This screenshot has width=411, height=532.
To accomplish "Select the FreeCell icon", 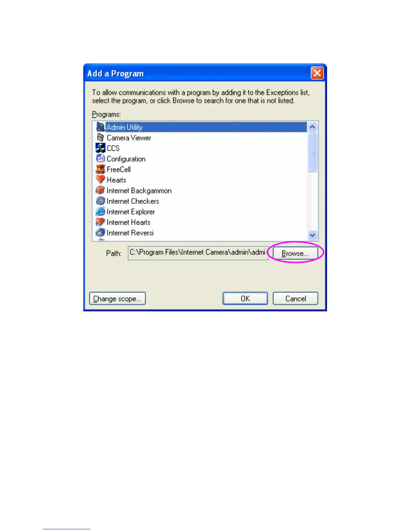I will click(x=100, y=169).
